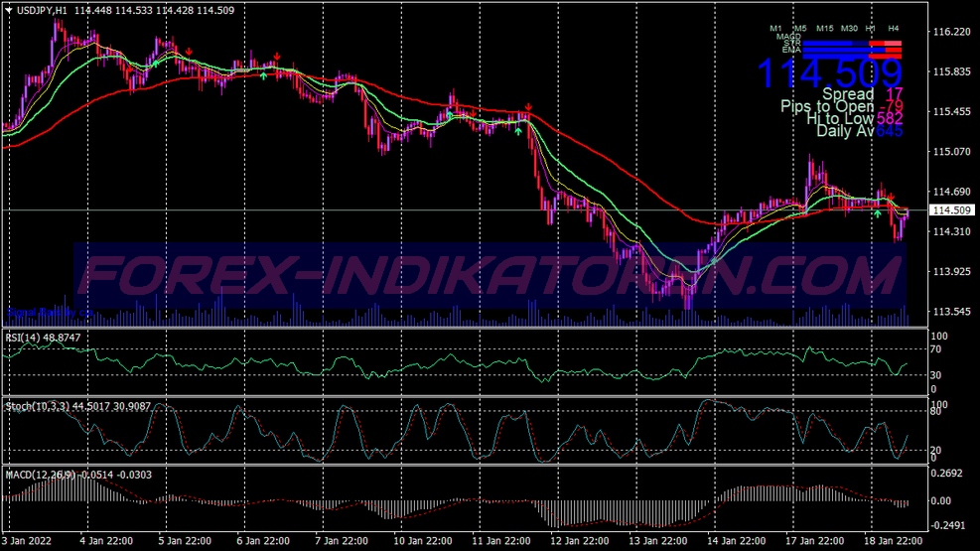Click the 113.925 price axis label
This screenshot has height=551, width=980.
(x=951, y=272)
